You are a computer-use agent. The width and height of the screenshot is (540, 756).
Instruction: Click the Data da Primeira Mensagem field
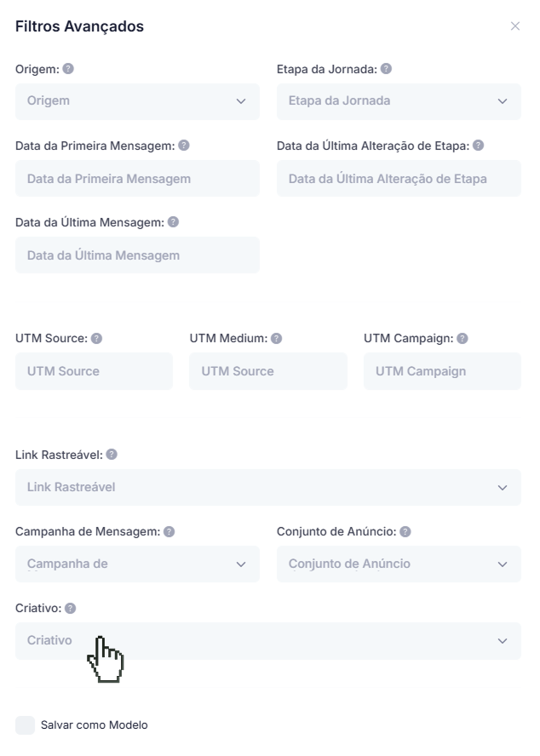(137, 179)
